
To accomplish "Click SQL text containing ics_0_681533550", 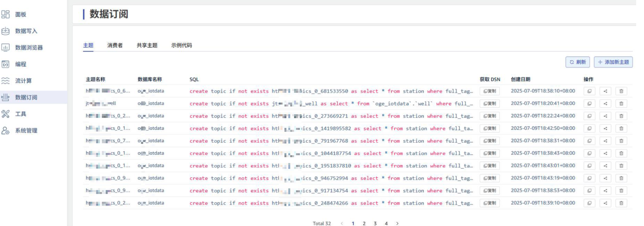I will [x=331, y=91].
